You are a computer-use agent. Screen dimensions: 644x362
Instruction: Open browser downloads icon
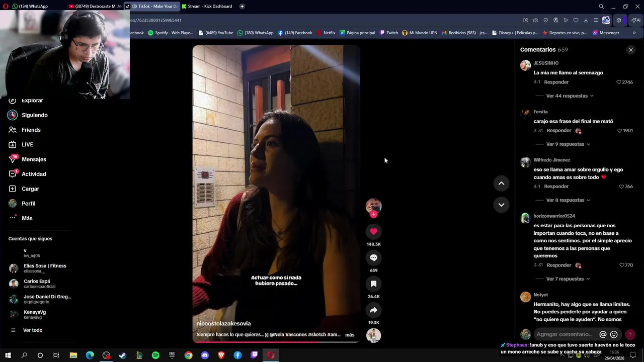(x=586, y=20)
